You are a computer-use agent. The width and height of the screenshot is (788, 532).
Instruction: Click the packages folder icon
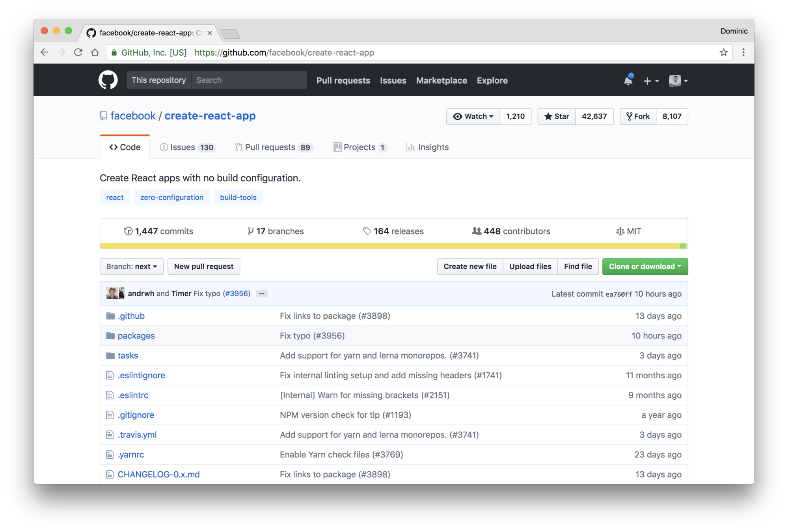[x=110, y=336]
